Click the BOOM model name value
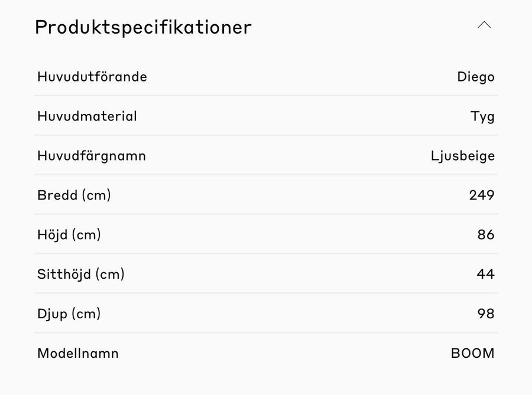 (472, 353)
